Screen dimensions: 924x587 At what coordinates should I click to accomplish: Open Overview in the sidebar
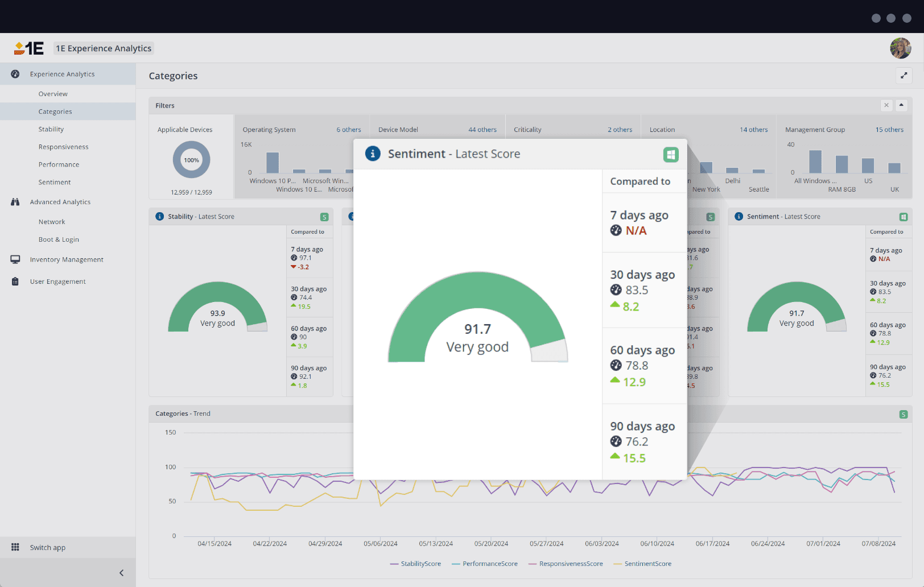tap(53, 94)
